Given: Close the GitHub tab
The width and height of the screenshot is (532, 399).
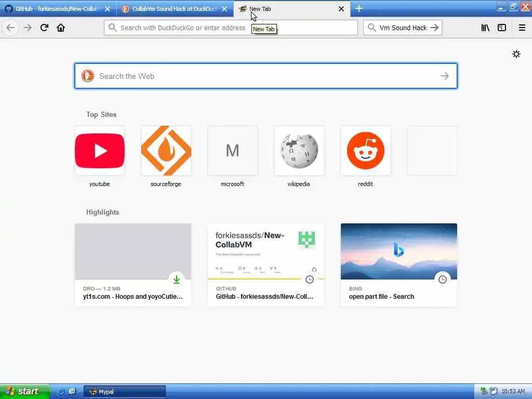Looking at the screenshot, I should 108,9.
